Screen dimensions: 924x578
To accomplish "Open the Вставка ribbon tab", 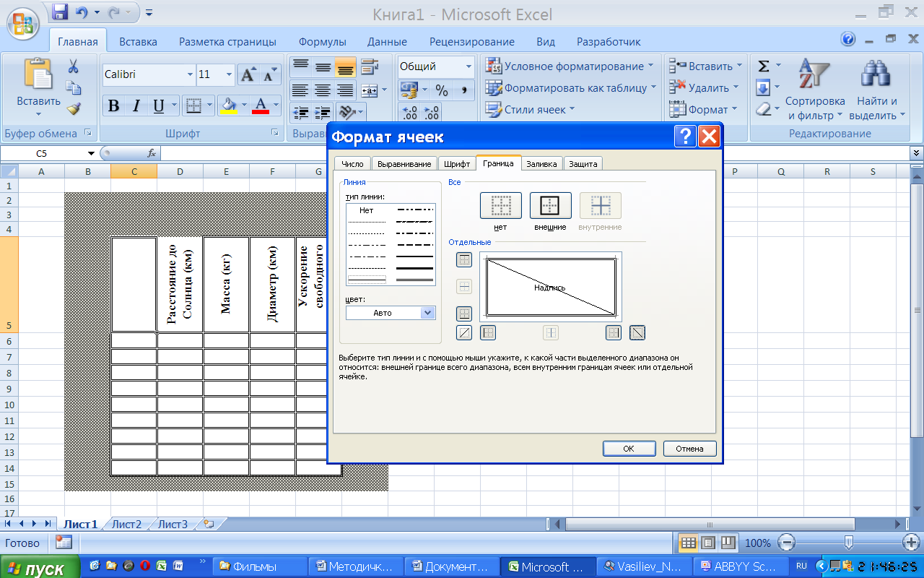I will click(x=138, y=42).
